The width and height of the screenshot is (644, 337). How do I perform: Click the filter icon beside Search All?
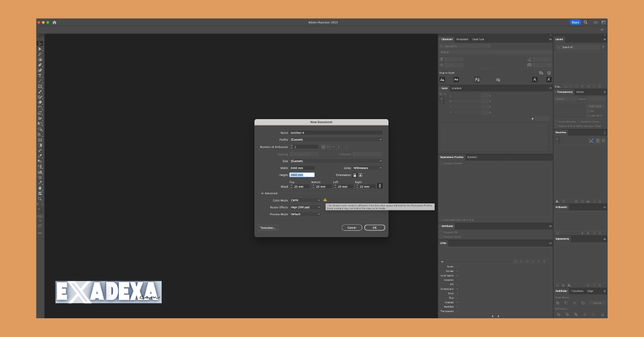coord(604,47)
